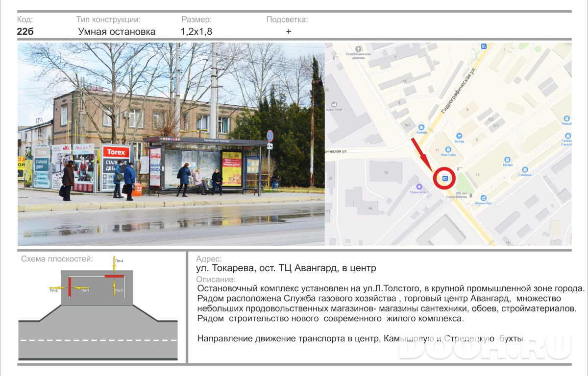
Task: Click the code value 22б
Action: click(25, 31)
